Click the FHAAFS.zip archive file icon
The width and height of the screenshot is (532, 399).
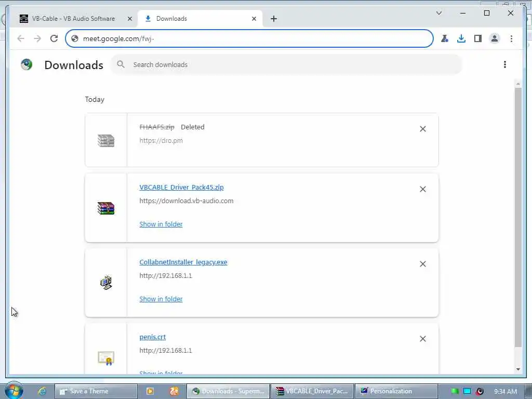coord(106,140)
